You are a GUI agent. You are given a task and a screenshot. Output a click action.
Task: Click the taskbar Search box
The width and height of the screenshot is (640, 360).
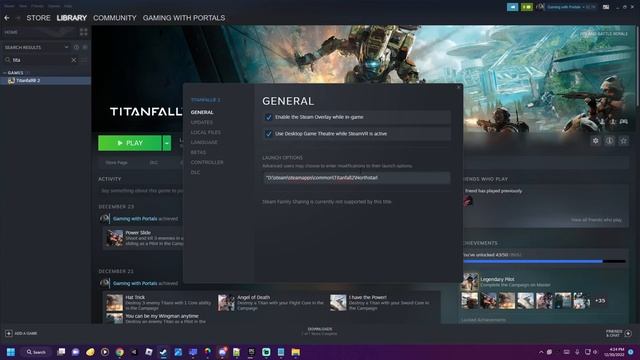click(36, 352)
